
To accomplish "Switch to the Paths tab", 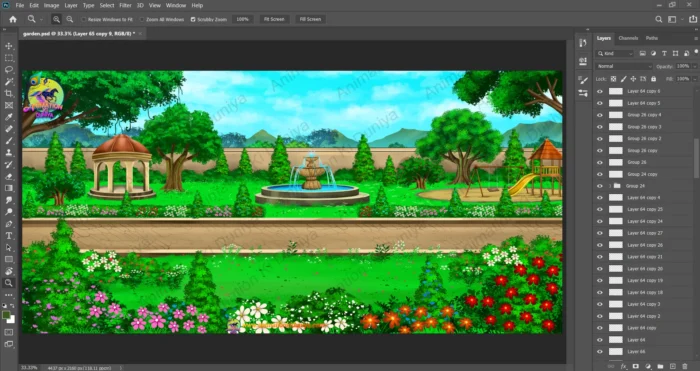I will click(651, 38).
